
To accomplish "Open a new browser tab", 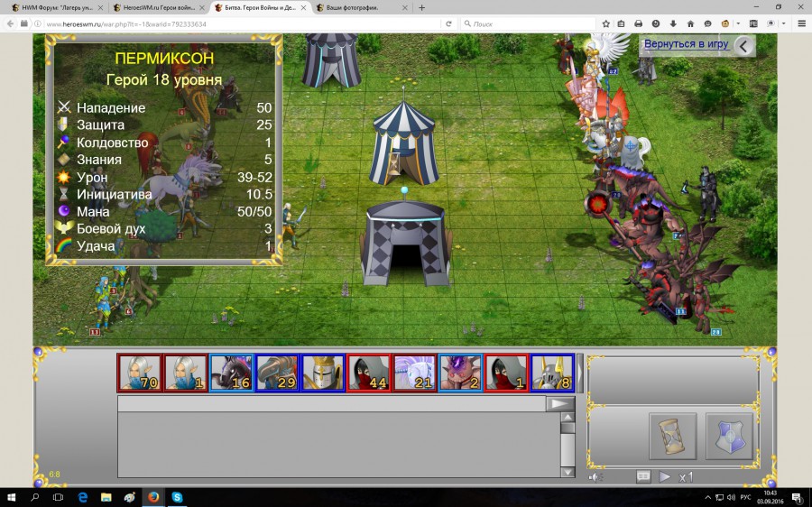I will coord(421,8).
